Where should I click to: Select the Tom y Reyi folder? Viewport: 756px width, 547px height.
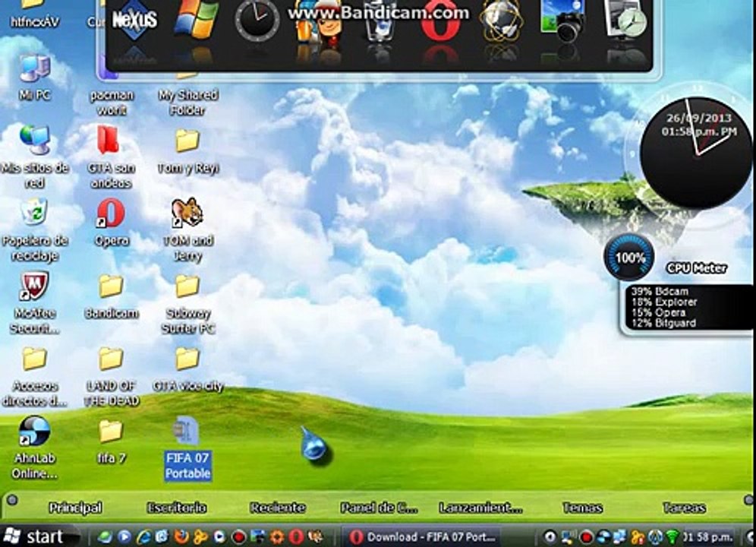point(187,150)
